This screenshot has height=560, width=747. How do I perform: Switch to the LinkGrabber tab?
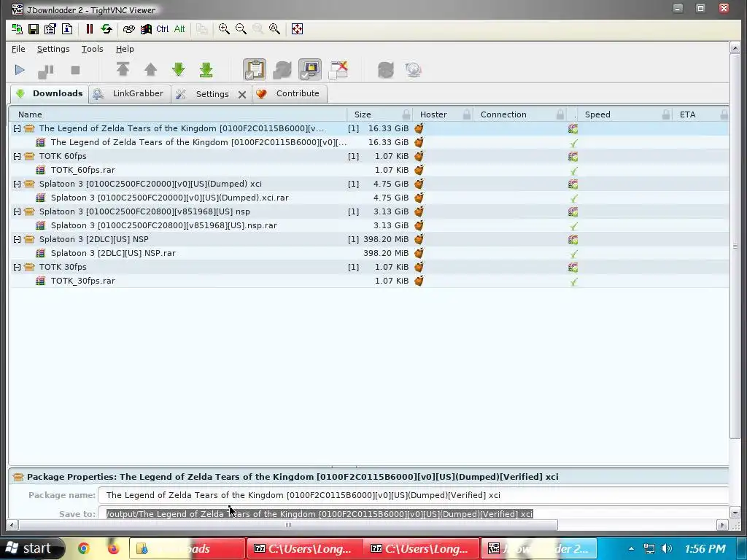pyautogui.click(x=129, y=94)
